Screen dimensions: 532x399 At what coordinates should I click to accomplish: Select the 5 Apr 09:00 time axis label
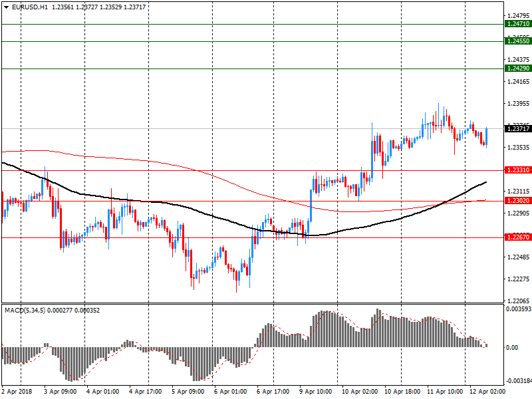click(188, 392)
